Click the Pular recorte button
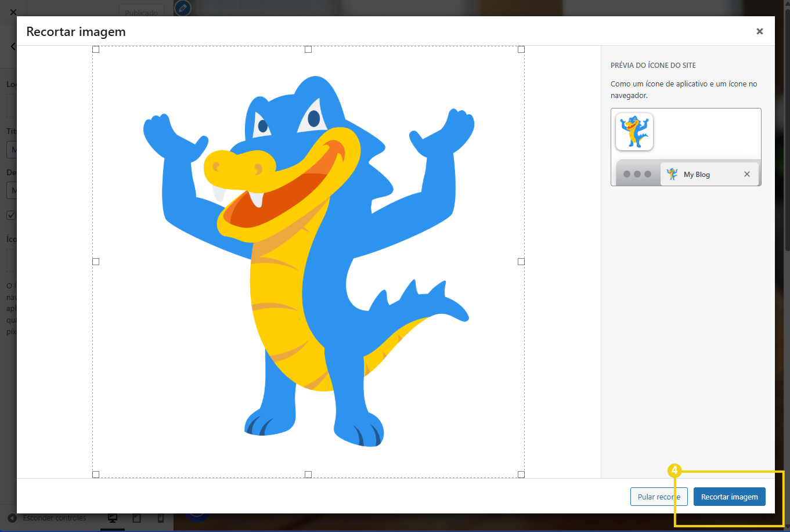The height and width of the screenshot is (532, 790). pos(658,497)
